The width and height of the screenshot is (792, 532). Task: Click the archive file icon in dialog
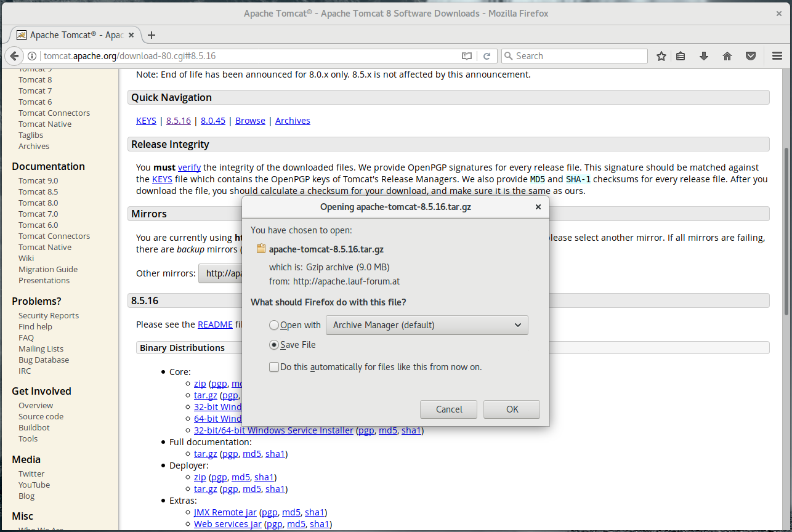(x=261, y=249)
